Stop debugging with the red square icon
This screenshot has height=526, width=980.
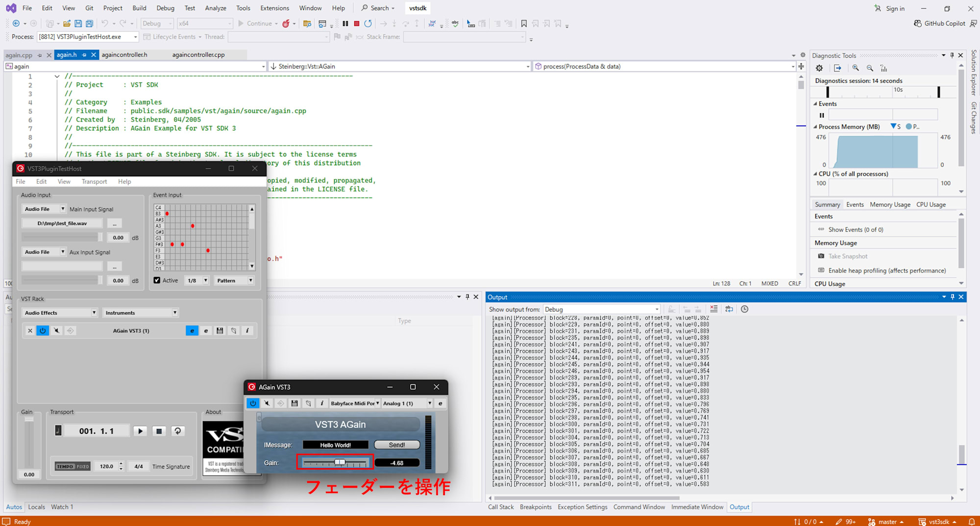[x=356, y=23]
